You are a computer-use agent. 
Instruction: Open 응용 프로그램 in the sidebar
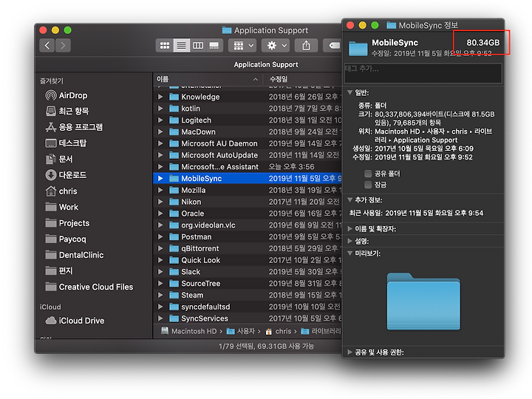74,127
